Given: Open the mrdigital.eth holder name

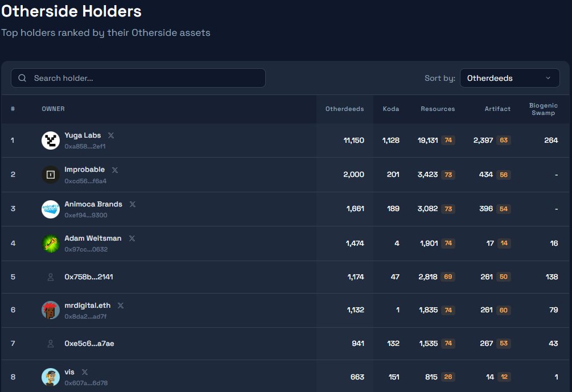Looking at the screenshot, I should pos(88,306).
